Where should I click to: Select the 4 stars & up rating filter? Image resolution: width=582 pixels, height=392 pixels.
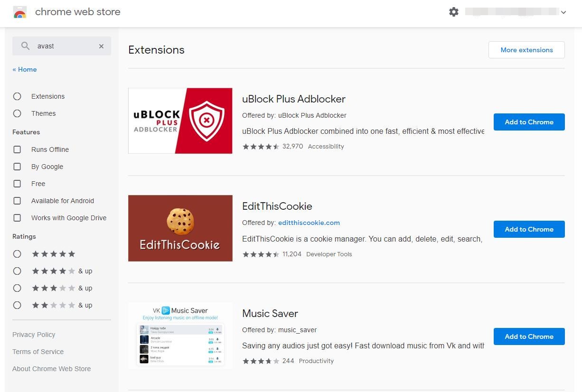click(17, 271)
